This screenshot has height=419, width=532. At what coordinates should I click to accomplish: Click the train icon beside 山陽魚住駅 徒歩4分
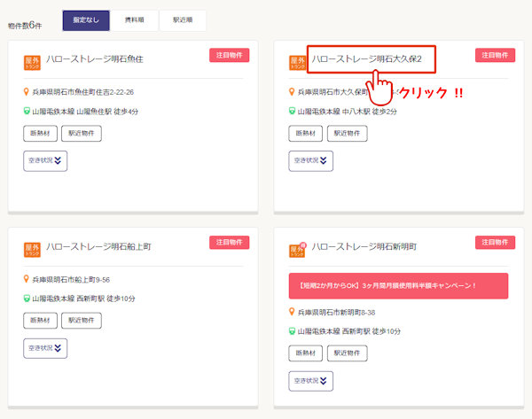pos(27,111)
